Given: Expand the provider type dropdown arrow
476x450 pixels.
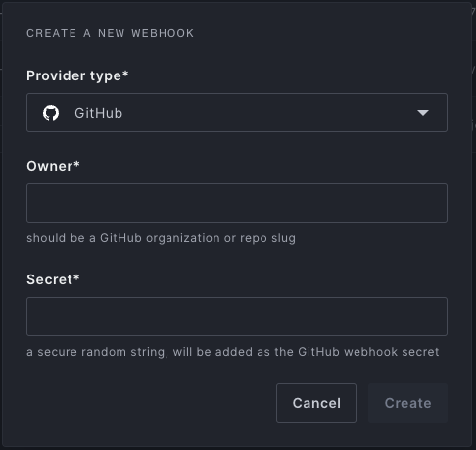Looking at the screenshot, I should [423, 113].
